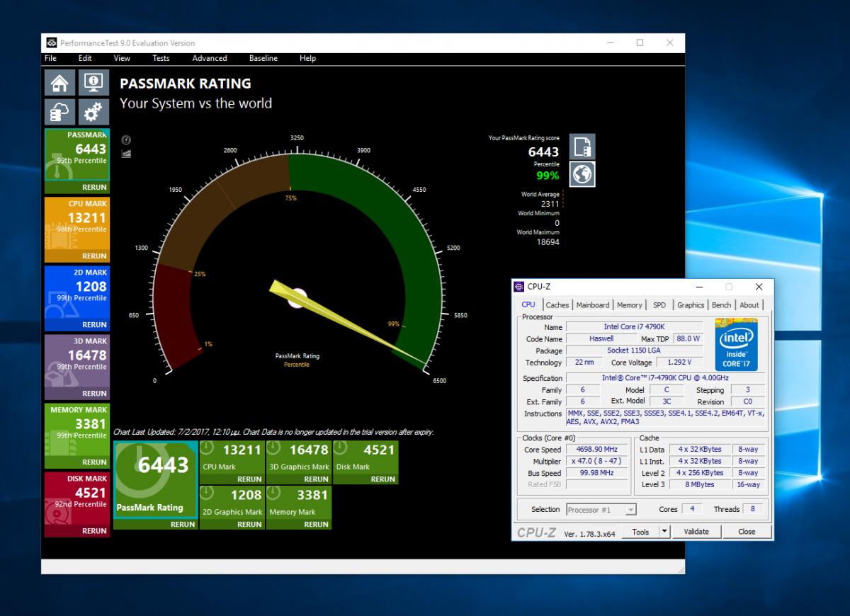Click RERUN on the orange CPU MARK sidebar tile
850x616 pixels.
tap(94, 256)
